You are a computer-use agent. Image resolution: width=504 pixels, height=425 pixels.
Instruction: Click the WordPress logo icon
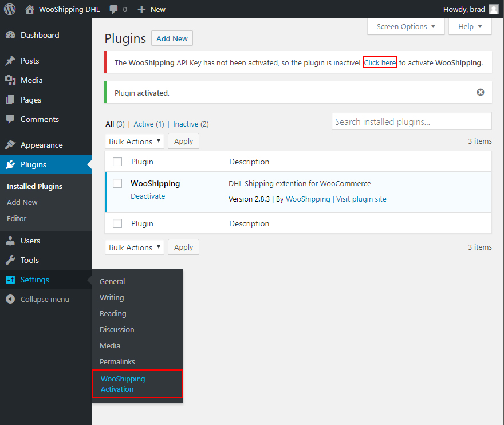[x=10, y=9]
